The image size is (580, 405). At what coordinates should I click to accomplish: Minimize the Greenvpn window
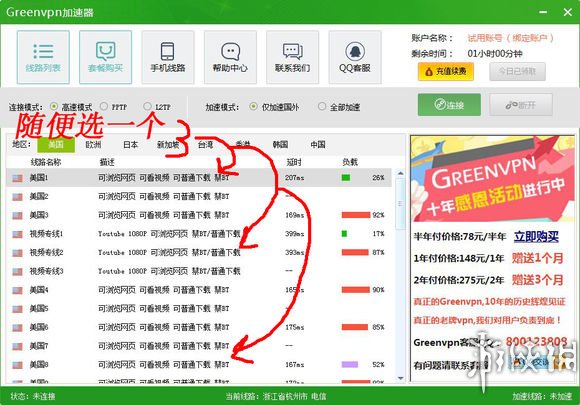click(543, 12)
